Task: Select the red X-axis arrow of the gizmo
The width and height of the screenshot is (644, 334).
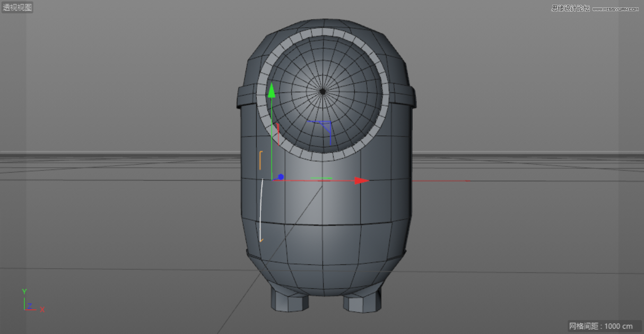Action: click(361, 179)
